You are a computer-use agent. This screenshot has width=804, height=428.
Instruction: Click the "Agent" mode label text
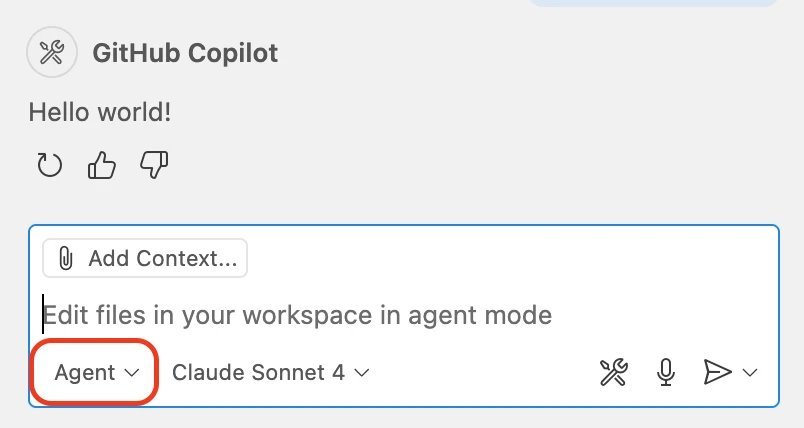85,373
